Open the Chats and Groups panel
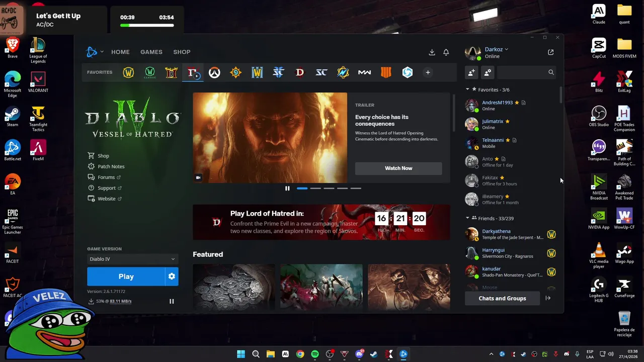The height and width of the screenshot is (362, 644). coord(502,298)
